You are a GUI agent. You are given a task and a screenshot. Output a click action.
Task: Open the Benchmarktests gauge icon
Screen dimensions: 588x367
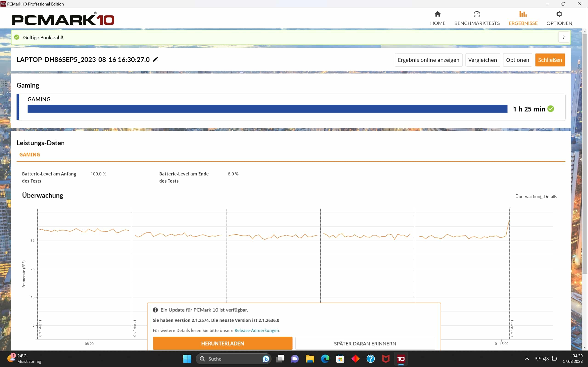pyautogui.click(x=477, y=14)
